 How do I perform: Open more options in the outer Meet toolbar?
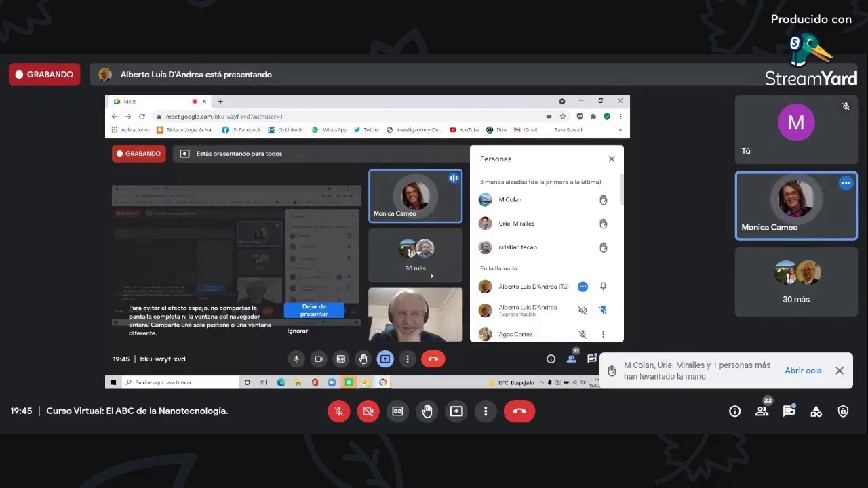tap(486, 411)
